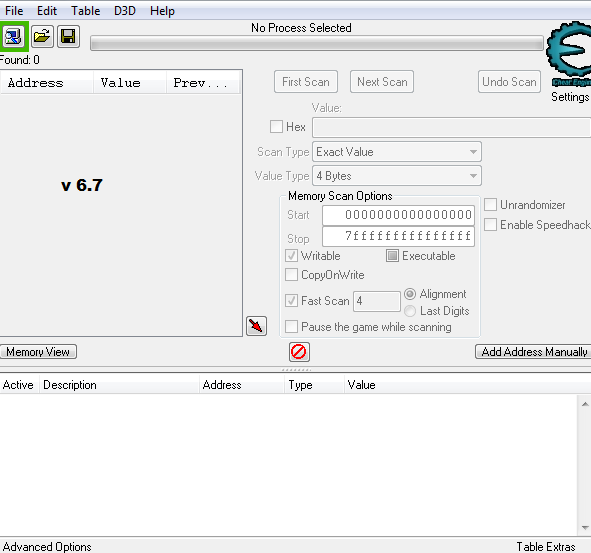Toggle the Hex checkbox
Screen dimensions: 591x553
(276, 126)
